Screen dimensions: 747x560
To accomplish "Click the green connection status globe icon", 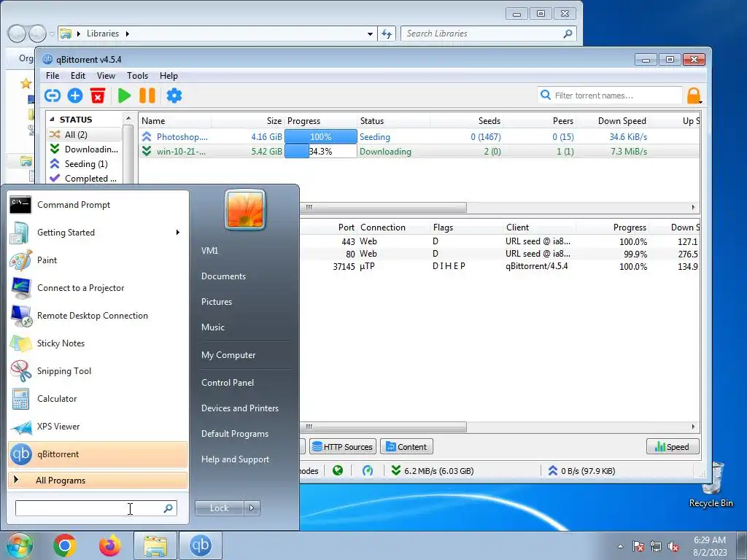I will pos(338,471).
